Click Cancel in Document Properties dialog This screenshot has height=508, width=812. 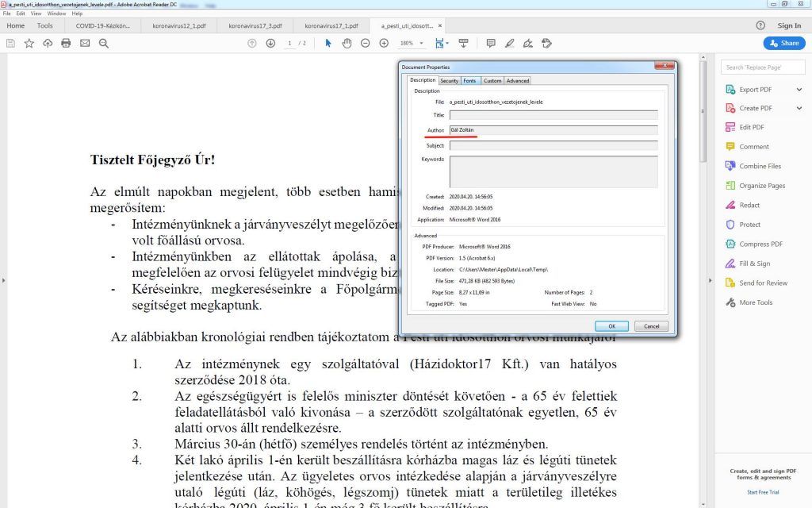[652, 326]
